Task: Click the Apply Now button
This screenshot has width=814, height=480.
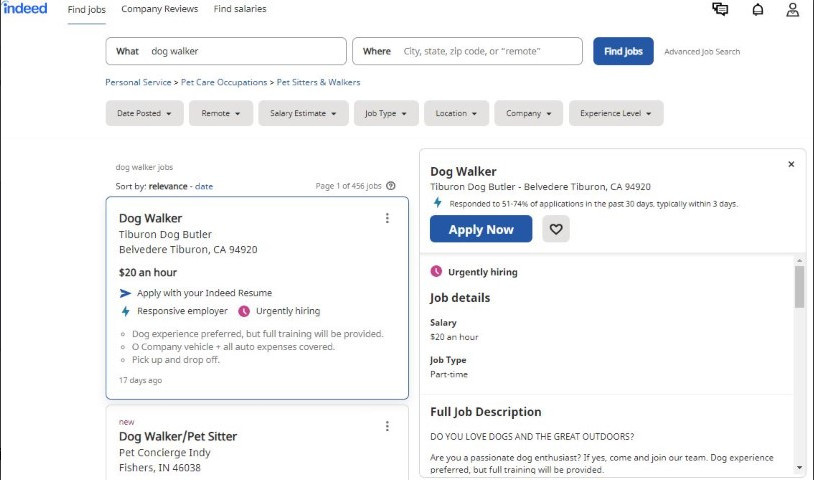Action: coord(481,229)
